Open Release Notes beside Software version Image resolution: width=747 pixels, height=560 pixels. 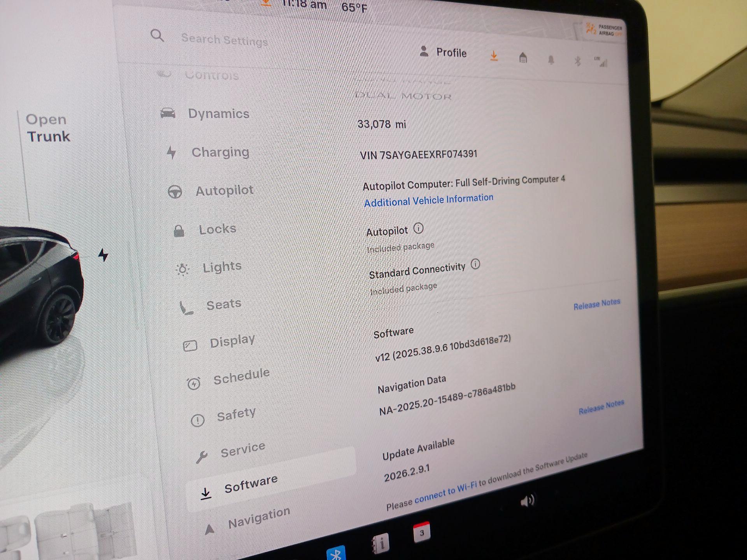[x=596, y=304]
